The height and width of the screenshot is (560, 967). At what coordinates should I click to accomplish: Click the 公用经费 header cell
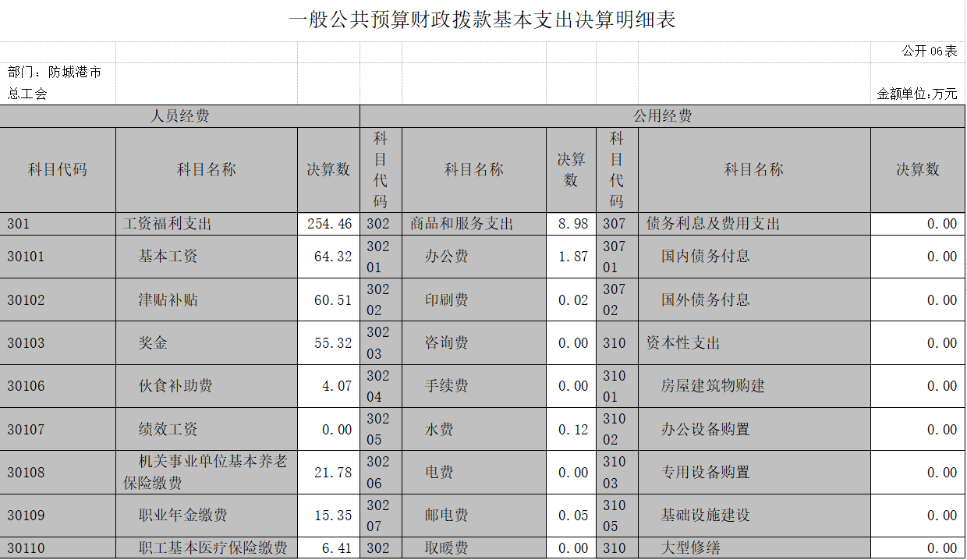pyautogui.click(x=662, y=117)
